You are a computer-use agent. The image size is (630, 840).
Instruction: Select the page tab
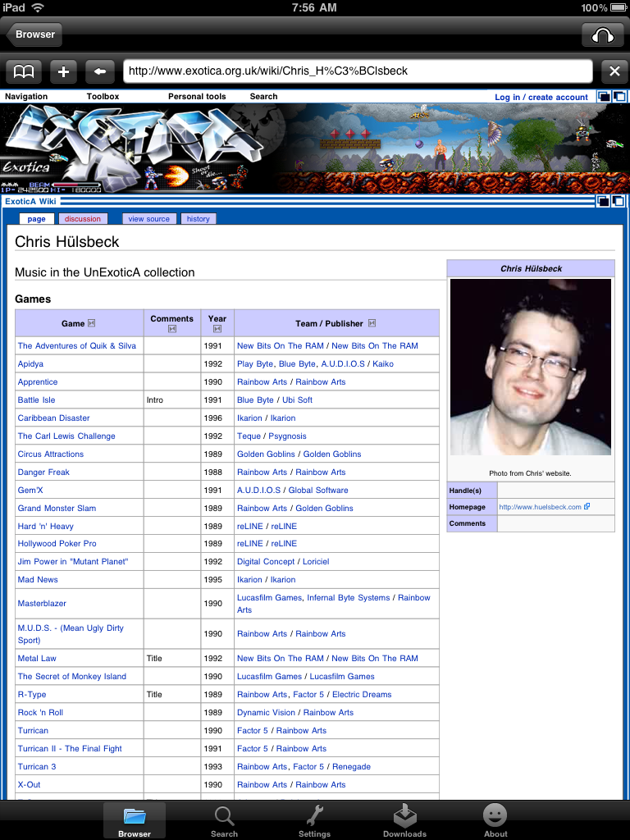click(x=36, y=218)
